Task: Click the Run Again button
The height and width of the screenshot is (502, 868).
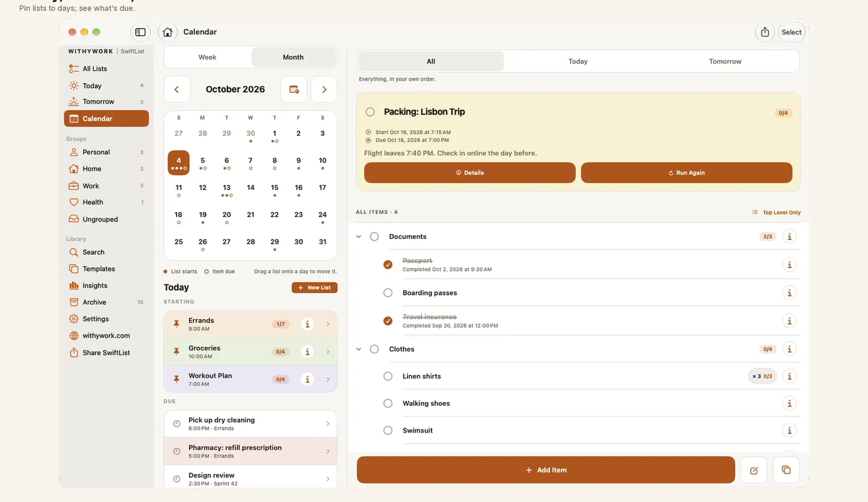Action: (686, 173)
